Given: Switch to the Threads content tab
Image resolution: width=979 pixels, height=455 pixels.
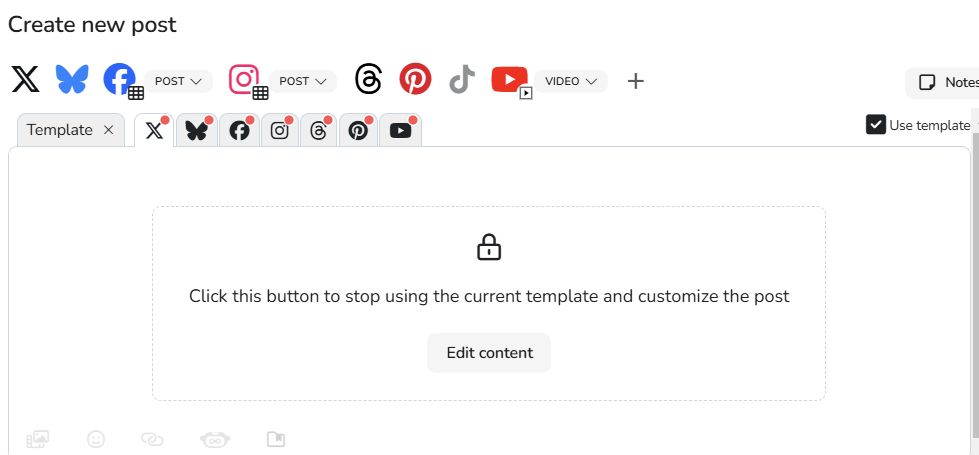Looking at the screenshot, I should [x=318, y=130].
